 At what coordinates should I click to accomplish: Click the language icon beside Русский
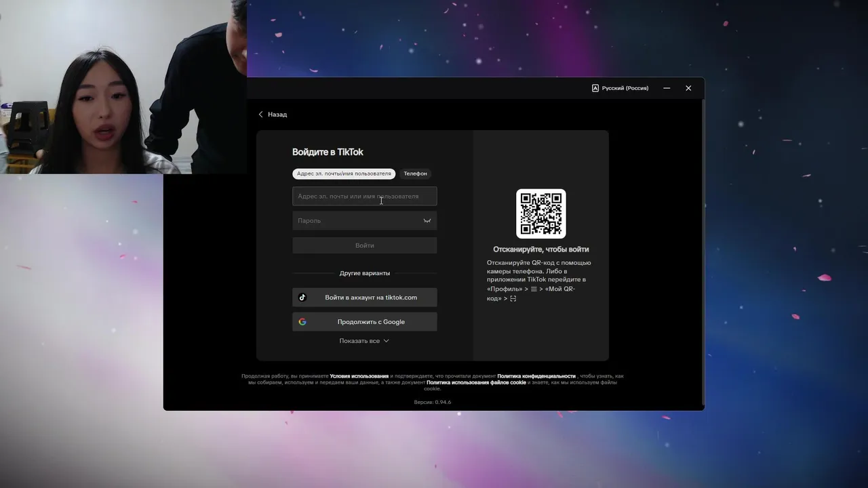click(595, 88)
